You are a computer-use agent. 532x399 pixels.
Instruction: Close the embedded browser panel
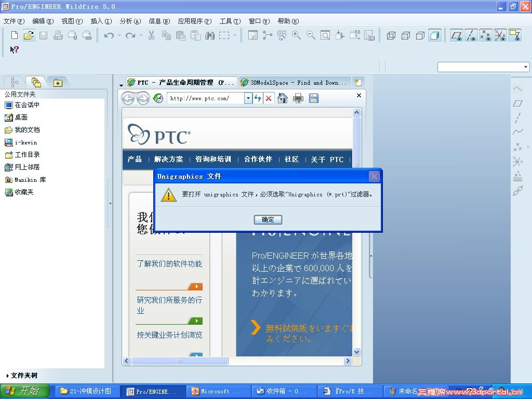tap(358, 96)
